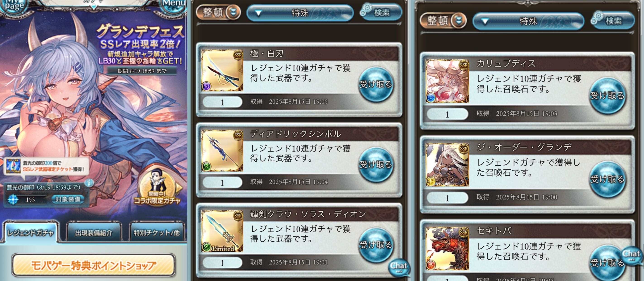Toggle the 整頓 sort switch in the summon list
Screen dimensions: 644x281
(x=443, y=21)
